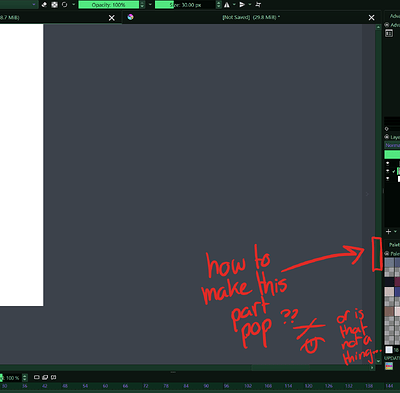This screenshot has height=393, width=400.
Task: Open the dropdown arrow after the reload icon
Action: 74,5
